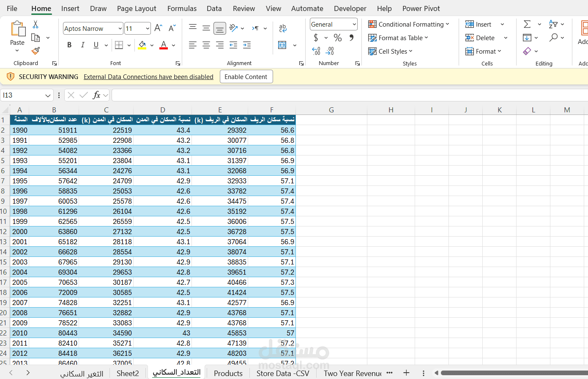Click the Copy icon

pyautogui.click(x=36, y=38)
